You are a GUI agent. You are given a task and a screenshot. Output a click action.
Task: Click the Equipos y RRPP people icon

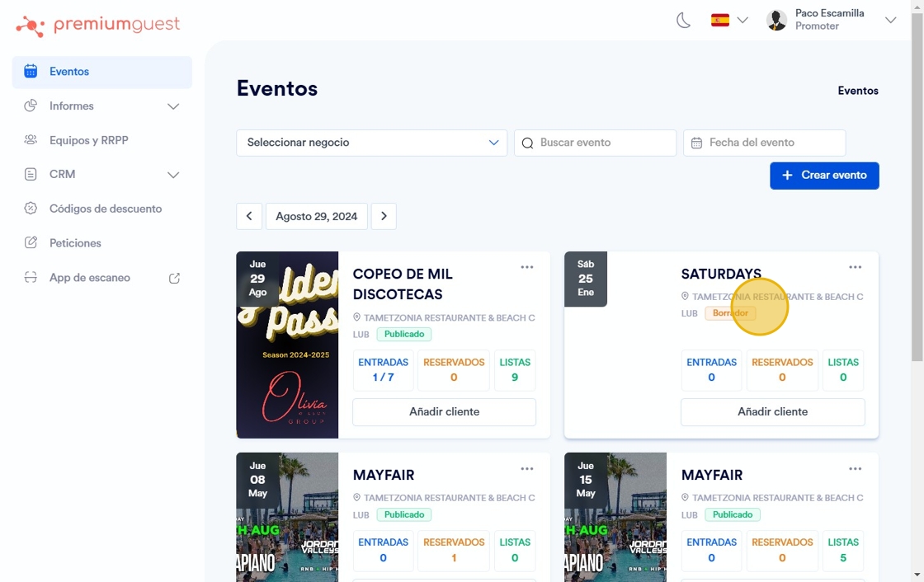(x=31, y=140)
